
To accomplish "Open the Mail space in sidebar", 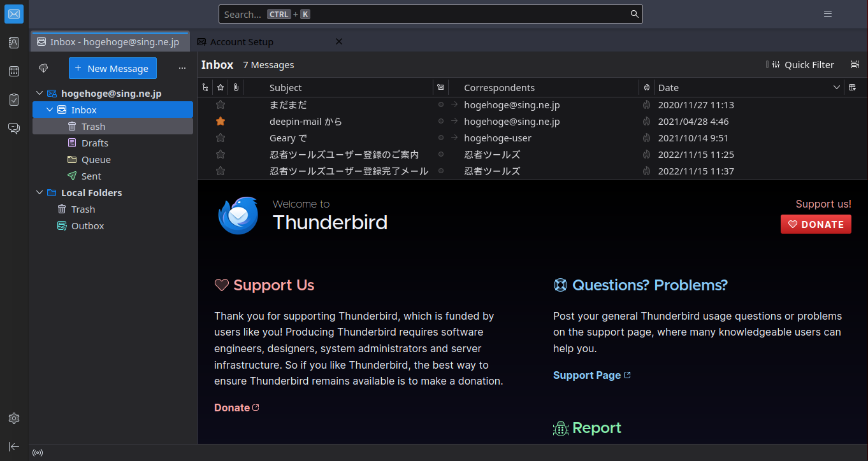I will pos(14,13).
